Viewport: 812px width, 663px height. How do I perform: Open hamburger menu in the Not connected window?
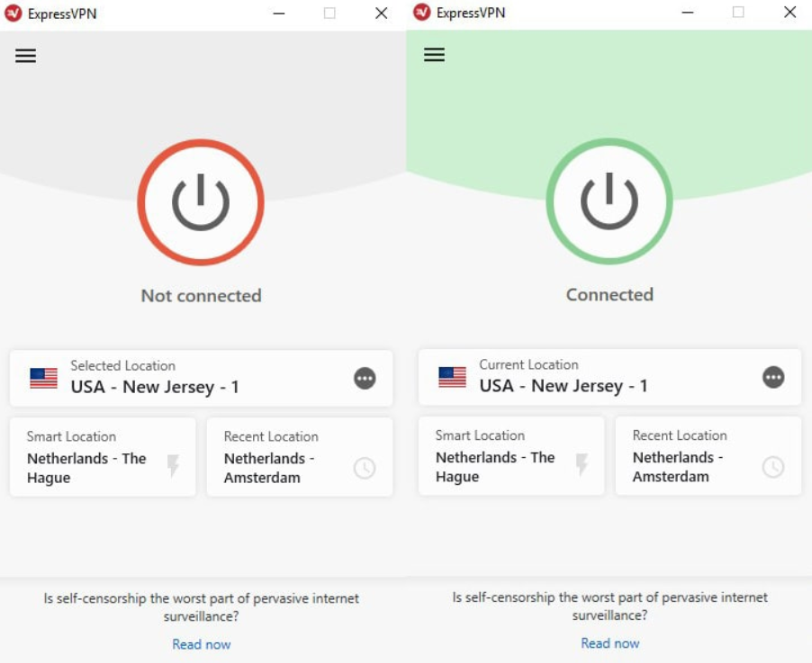25,56
